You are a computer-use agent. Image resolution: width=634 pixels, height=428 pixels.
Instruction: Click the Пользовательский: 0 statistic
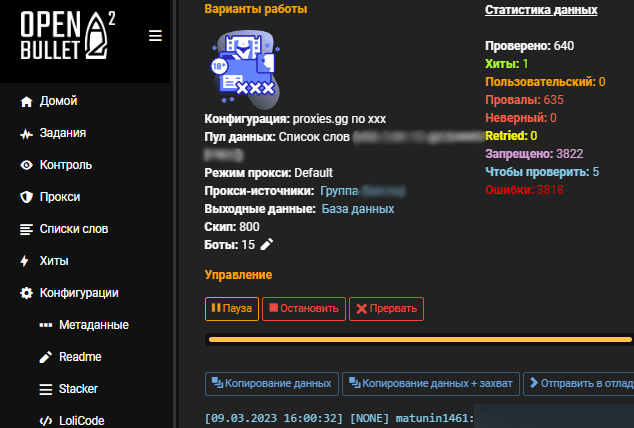[x=545, y=82]
